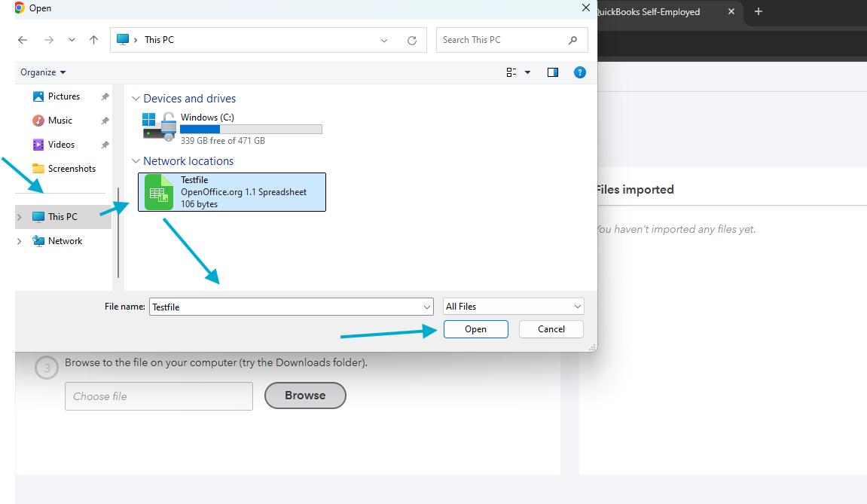
Task: Collapse the Network locations group
Action: (x=136, y=161)
